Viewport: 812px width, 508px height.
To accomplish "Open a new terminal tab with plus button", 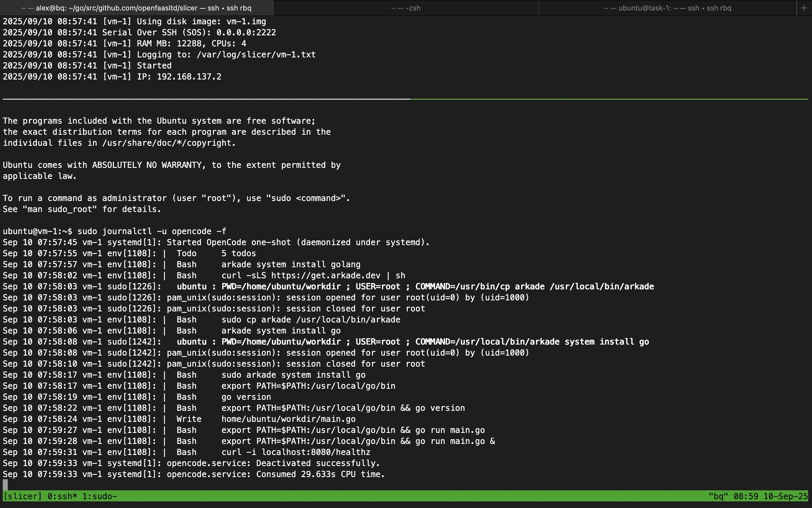I will [x=804, y=8].
